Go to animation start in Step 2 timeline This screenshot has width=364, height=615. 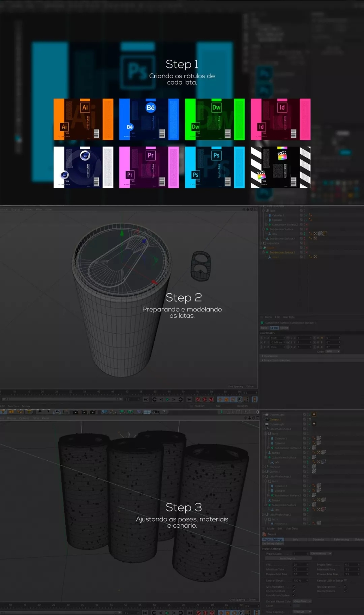click(x=146, y=399)
